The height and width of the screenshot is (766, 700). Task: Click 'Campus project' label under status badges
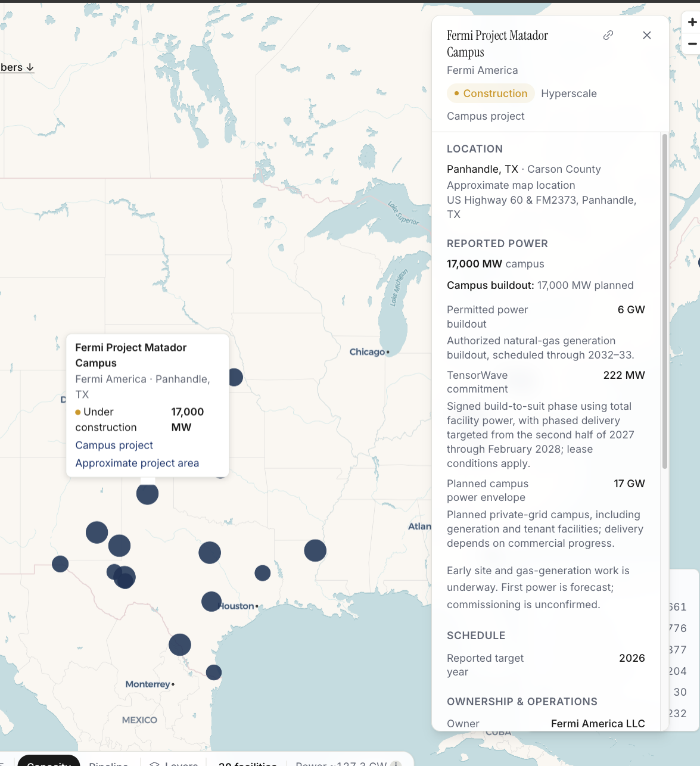coord(486,116)
